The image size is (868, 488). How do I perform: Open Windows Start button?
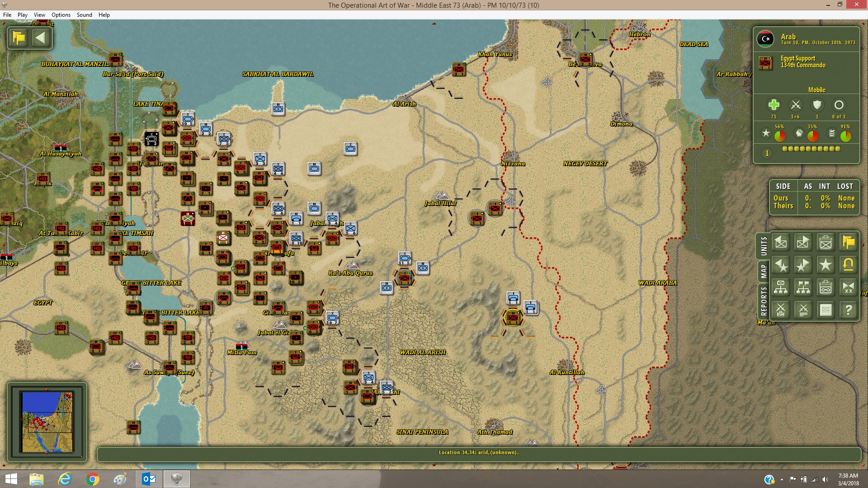11,479
